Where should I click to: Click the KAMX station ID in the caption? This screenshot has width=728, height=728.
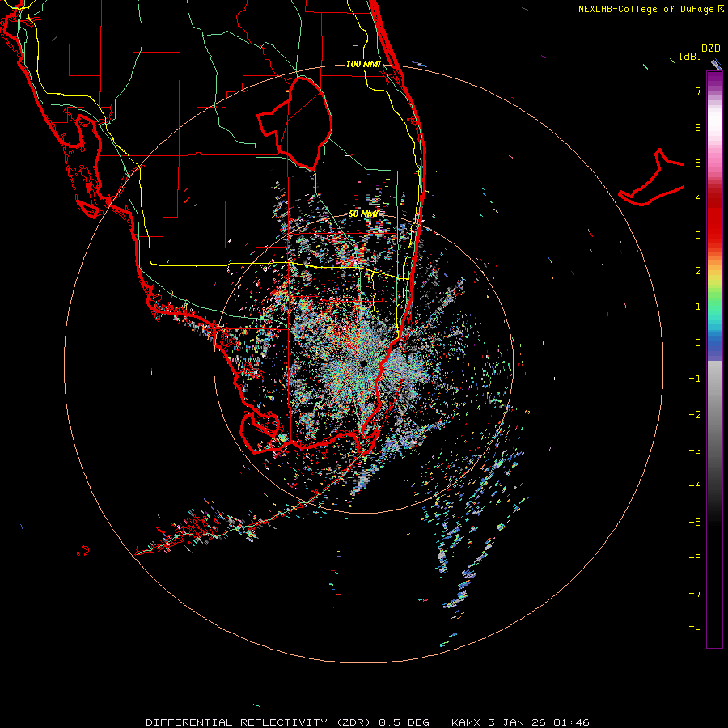(x=466, y=722)
